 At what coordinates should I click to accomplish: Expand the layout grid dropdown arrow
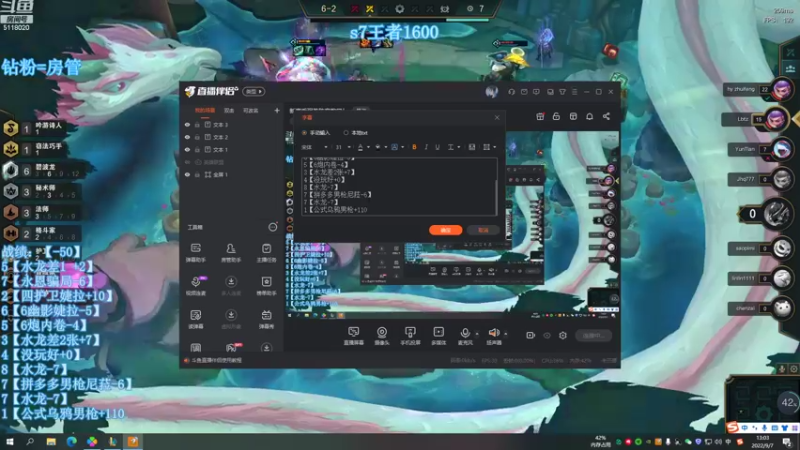click(x=494, y=147)
